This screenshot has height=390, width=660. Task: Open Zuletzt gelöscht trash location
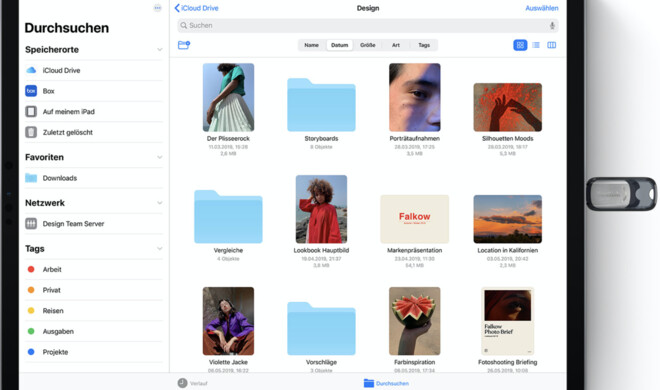pos(93,132)
